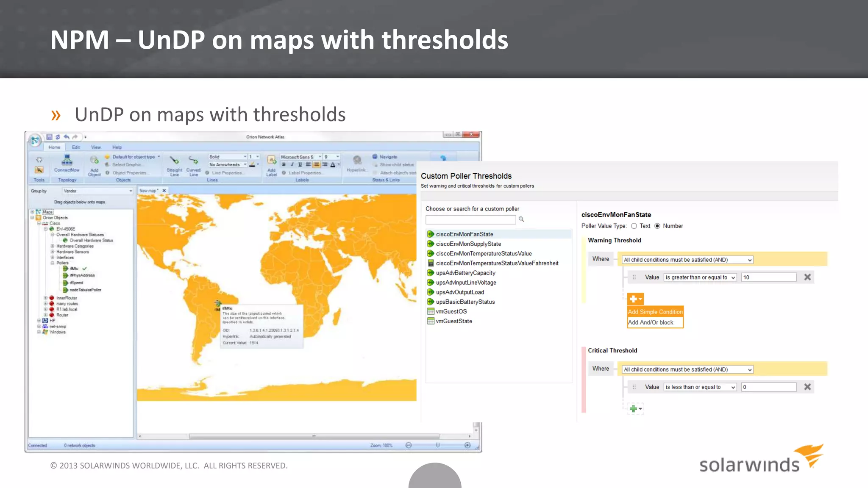This screenshot has height=488, width=868.
Task: Toggle italic label formatting
Action: (x=292, y=165)
